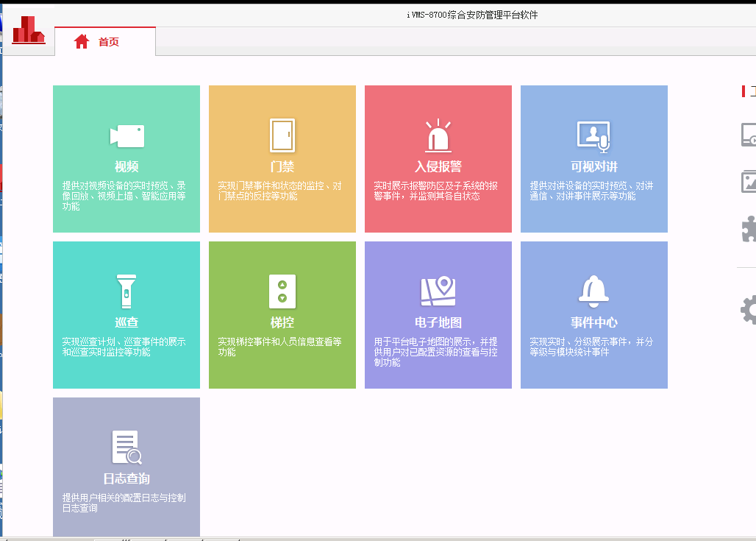Screen dimensions: 756x541
Task: Click the red building logo icon
Action: (x=28, y=29)
